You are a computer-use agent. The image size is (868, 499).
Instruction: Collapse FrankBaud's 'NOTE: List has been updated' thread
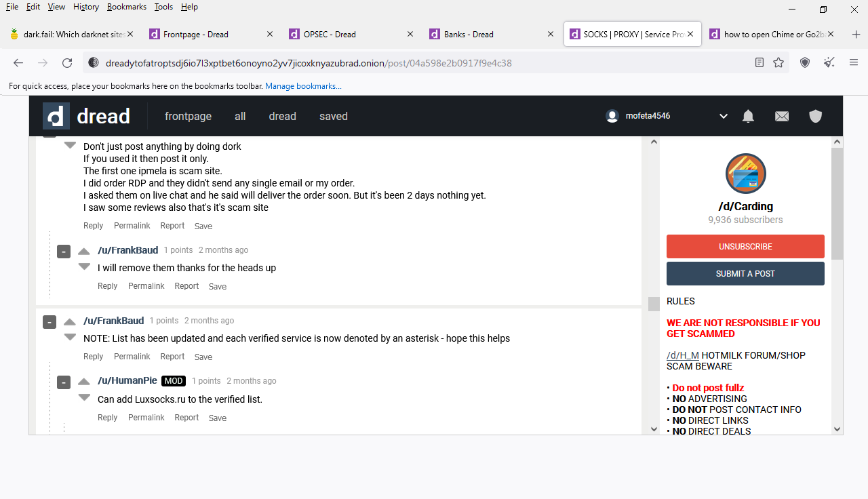(x=50, y=322)
